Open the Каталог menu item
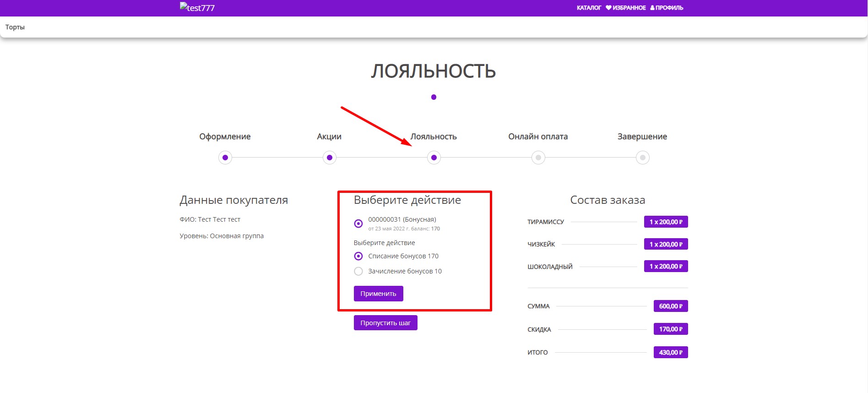 click(x=589, y=8)
